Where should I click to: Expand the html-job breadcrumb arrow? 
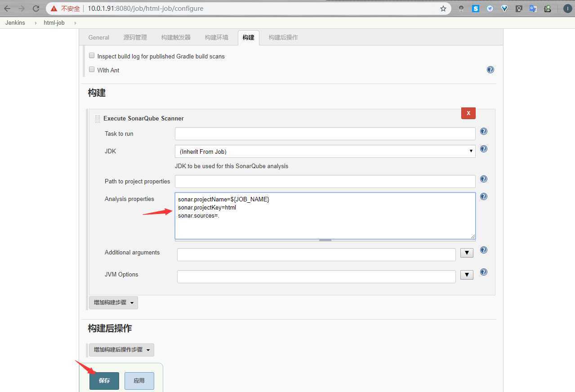pyautogui.click(x=75, y=23)
